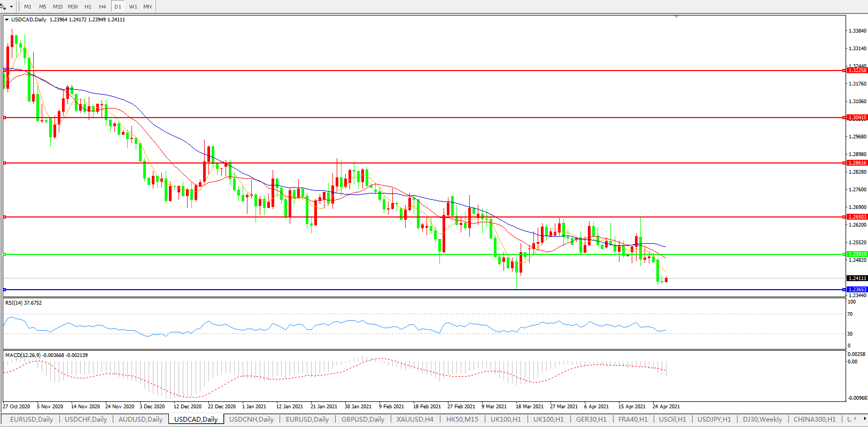The width and height of the screenshot is (868, 427).
Task: Toggle the H4 timeframe button
Action: click(x=102, y=6)
